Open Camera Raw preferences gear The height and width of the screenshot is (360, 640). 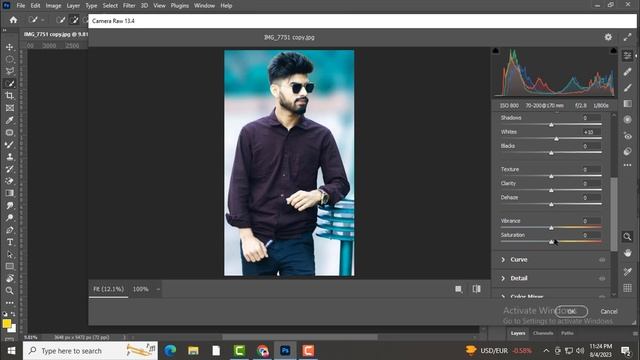pos(608,37)
